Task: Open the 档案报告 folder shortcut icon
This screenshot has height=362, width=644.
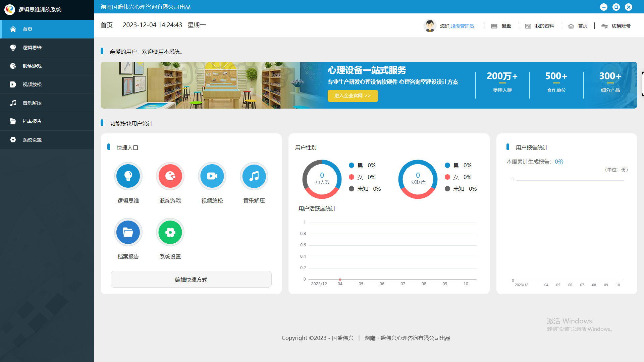Action: click(x=128, y=232)
